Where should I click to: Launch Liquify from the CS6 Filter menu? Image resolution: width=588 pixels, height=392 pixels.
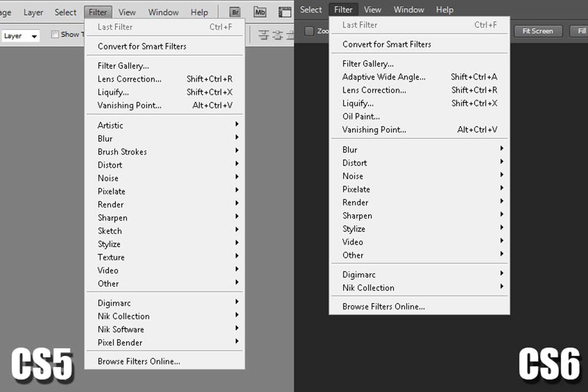tap(420, 103)
